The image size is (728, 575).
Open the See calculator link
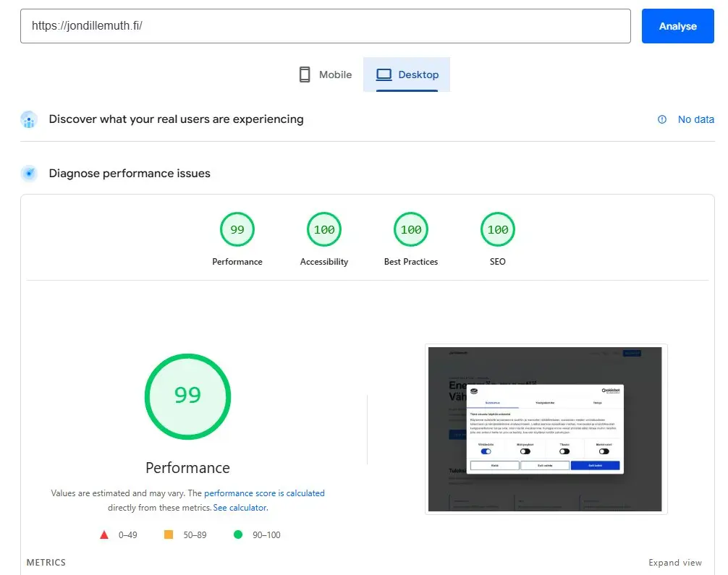click(x=240, y=507)
